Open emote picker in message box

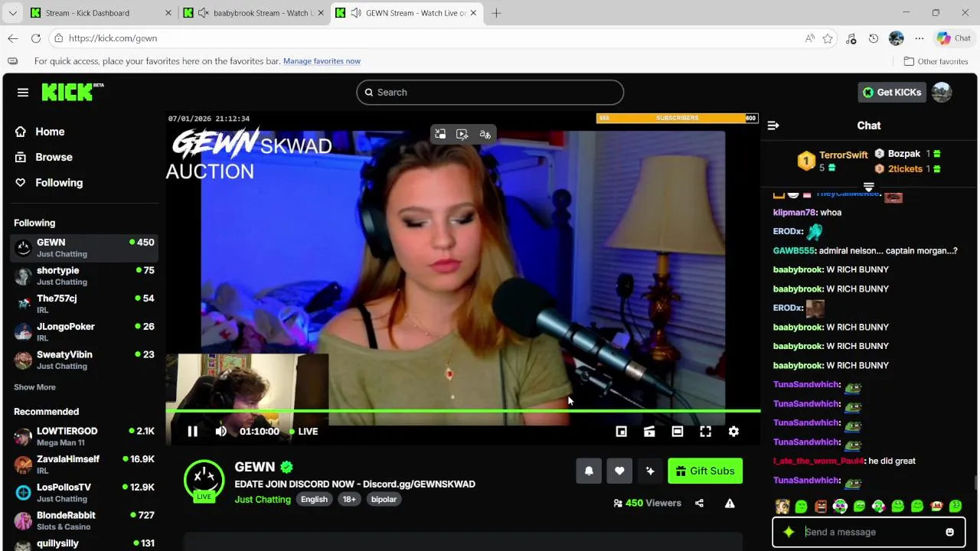point(949,532)
